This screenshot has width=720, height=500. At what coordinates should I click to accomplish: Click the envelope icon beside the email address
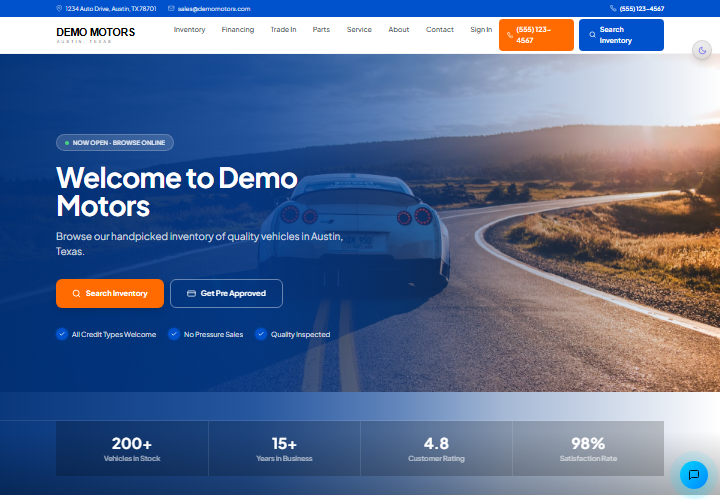point(171,8)
